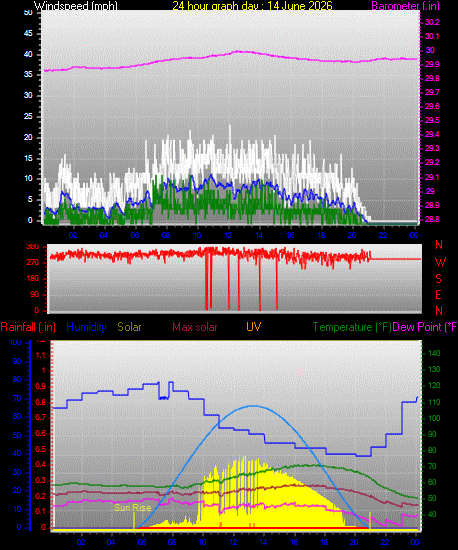The height and width of the screenshot is (550, 458).
Task: Select the 'Temperature (°F)' legend label
Action: pos(352,327)
